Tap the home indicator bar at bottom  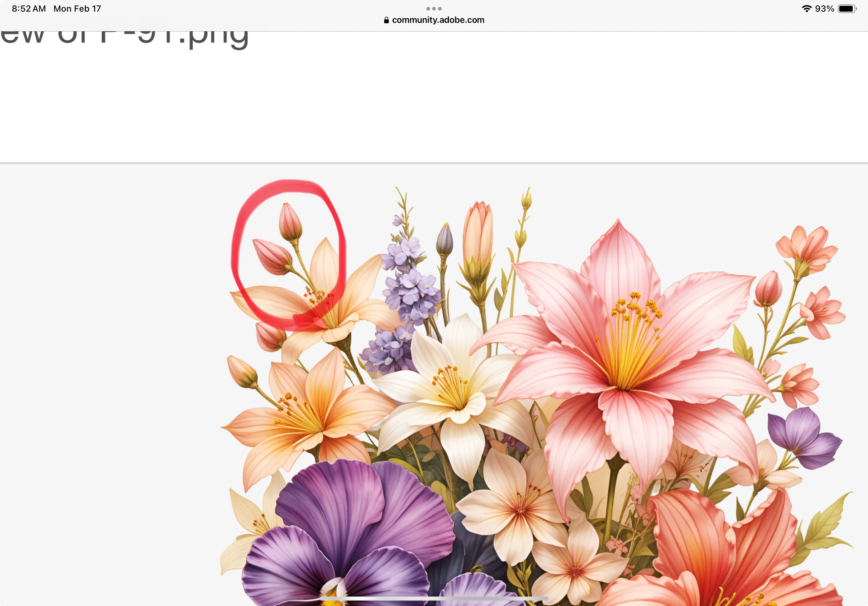coord(434,598)
